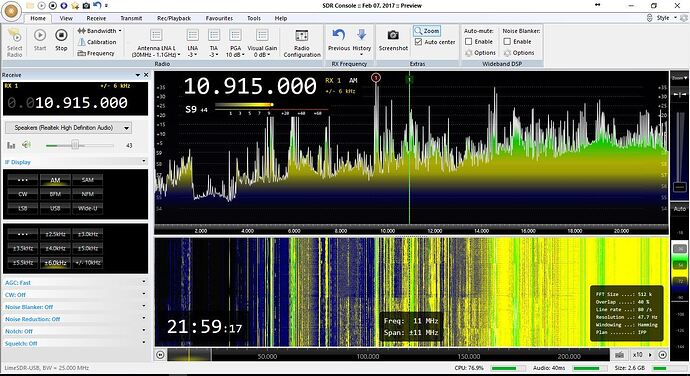Mute speaker icon in Receive panel

pos(27,144)
